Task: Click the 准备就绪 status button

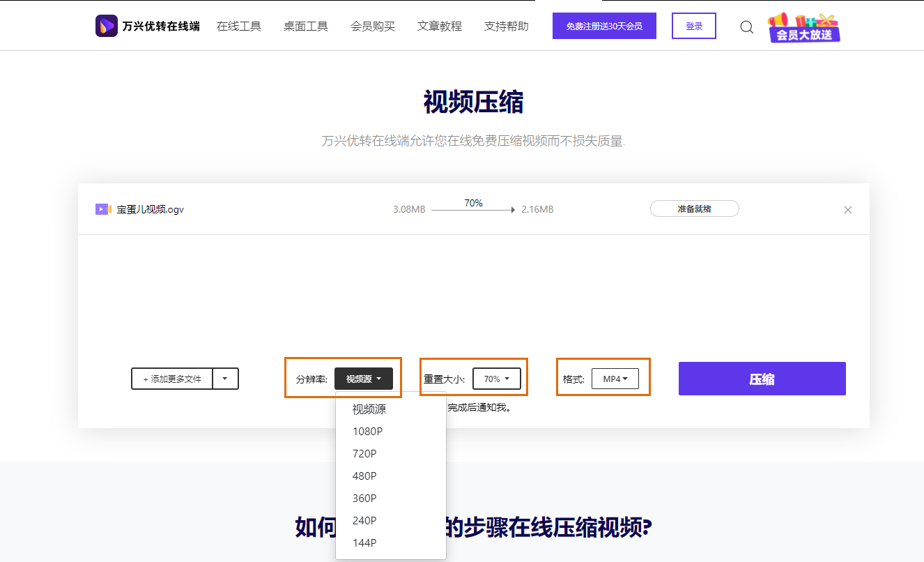Action: click(694, 208)
